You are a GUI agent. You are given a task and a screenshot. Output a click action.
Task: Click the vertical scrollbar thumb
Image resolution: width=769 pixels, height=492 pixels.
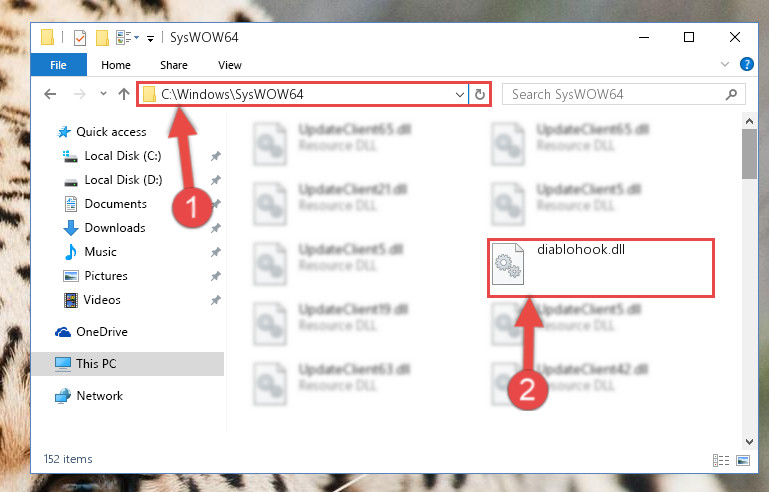[749, 155]
